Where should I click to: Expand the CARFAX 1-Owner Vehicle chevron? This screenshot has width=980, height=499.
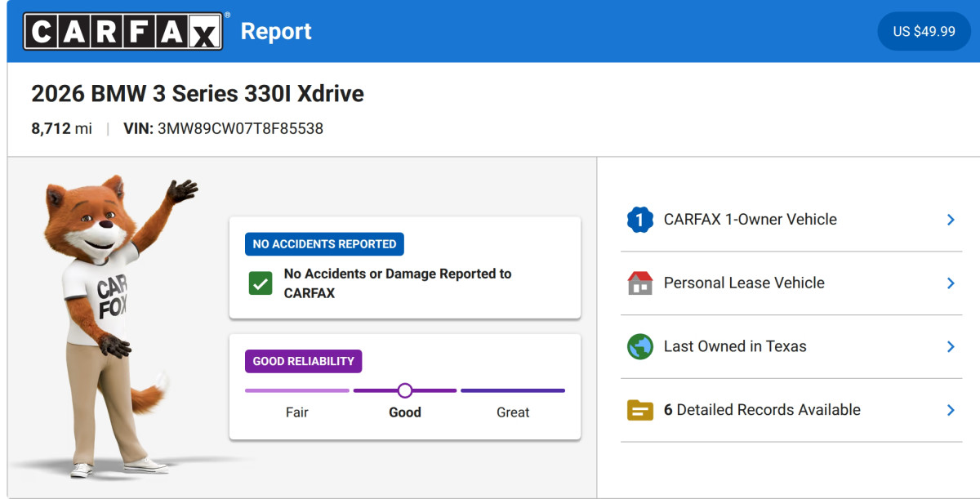click(x=951, y=220)
